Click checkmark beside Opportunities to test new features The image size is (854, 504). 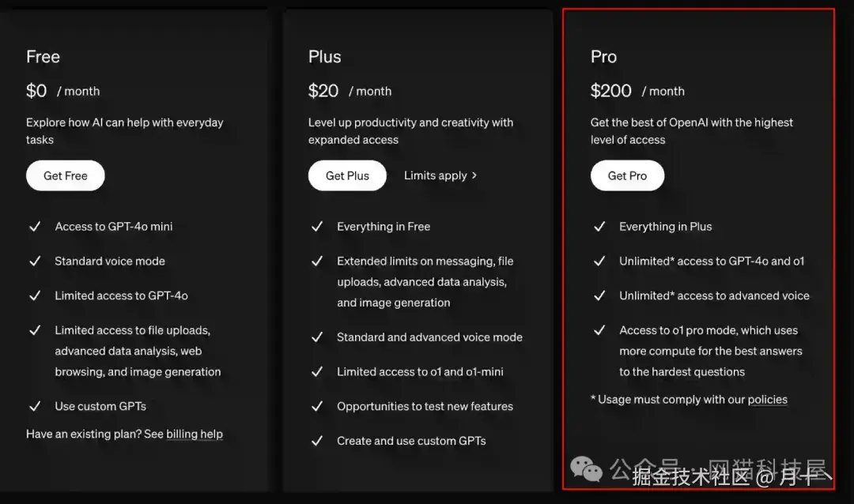click(317, 406)
